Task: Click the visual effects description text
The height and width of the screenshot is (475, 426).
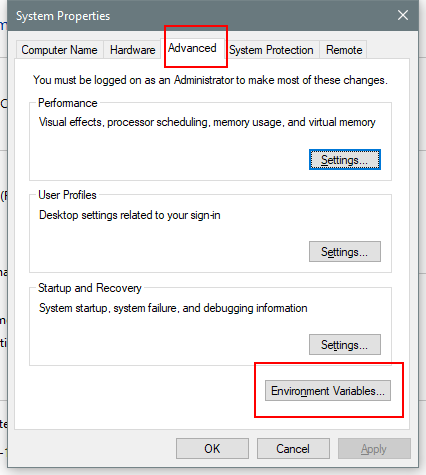Action: coord(207,122)
